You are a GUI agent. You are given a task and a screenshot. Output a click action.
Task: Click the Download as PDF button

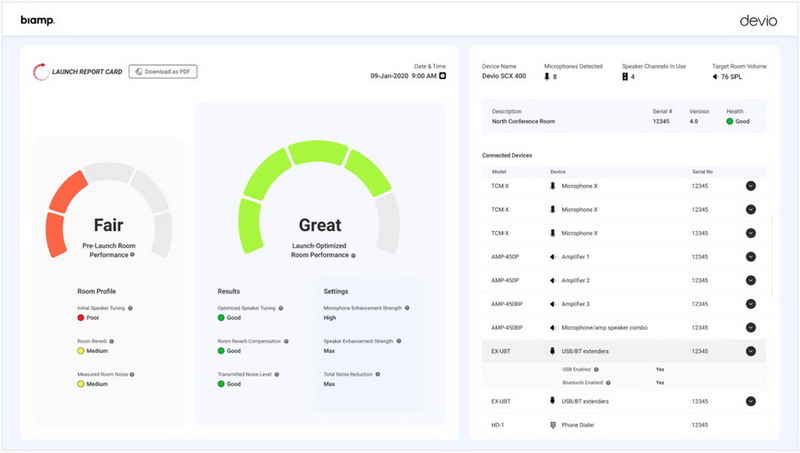163,72
